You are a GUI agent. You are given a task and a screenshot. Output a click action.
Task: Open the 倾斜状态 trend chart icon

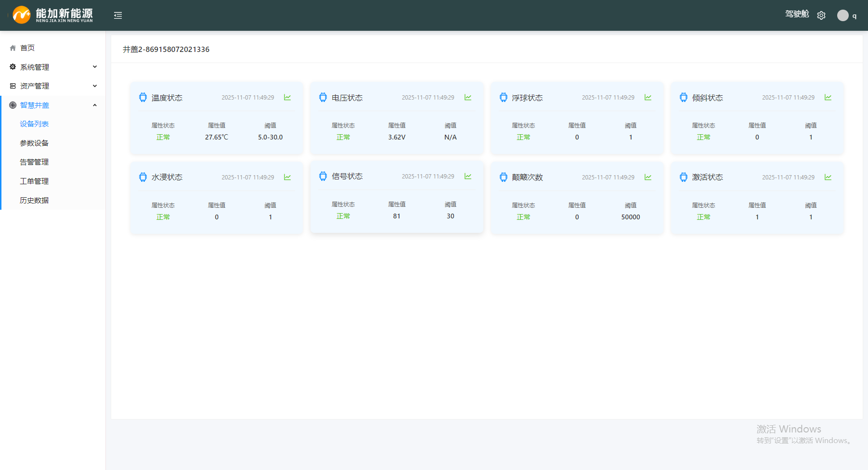pyautogui.click(x=828, y=98)
